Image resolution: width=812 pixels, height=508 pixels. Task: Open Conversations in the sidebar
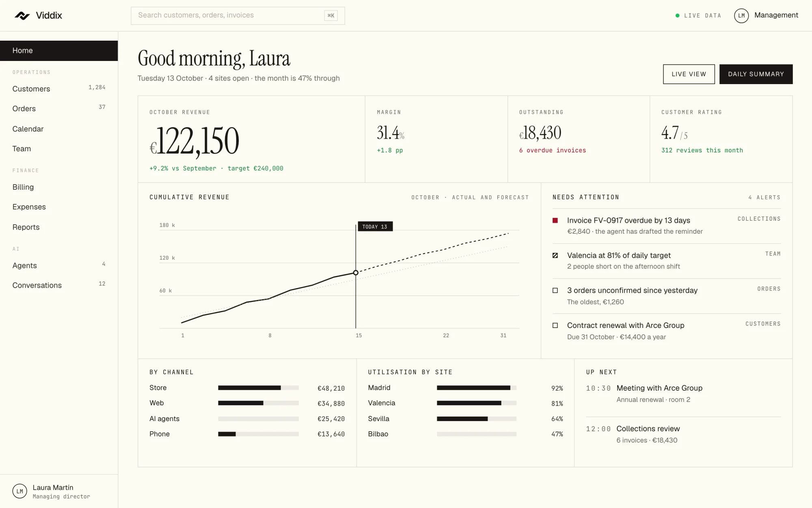click(59, 285)
